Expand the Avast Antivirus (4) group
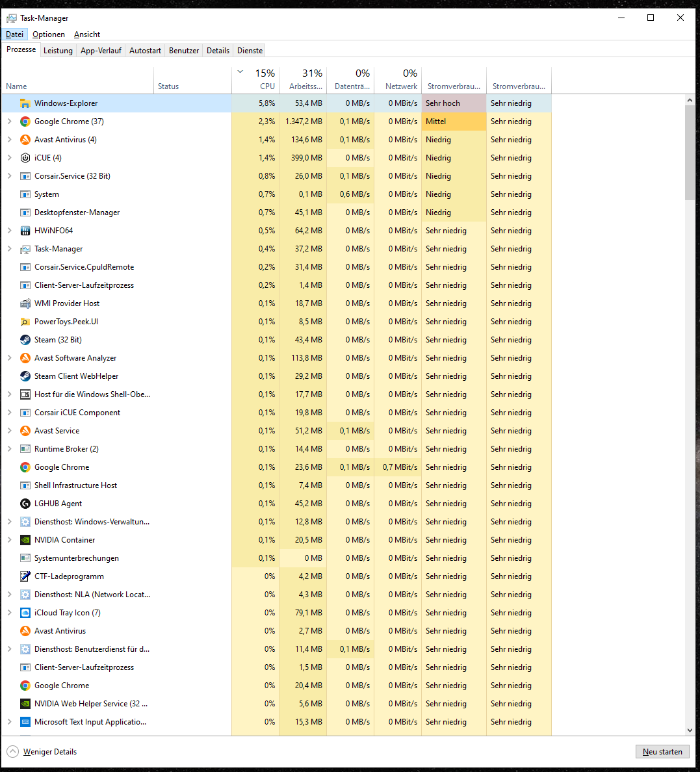 [9, 139]
